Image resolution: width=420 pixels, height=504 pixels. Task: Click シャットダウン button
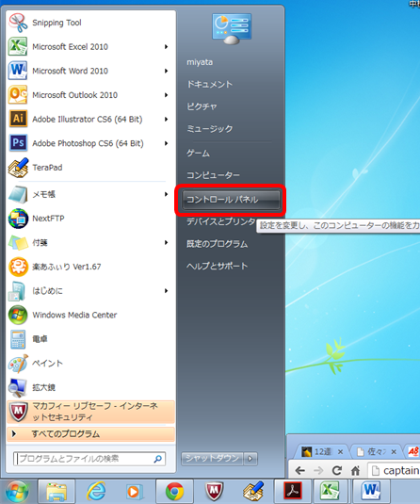click(x=213, y=459)
